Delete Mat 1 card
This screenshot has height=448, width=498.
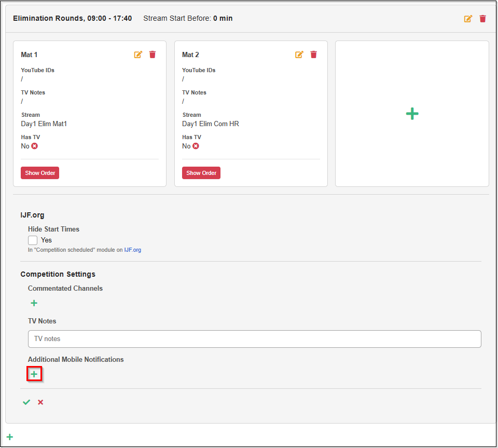click(x=153, y=55)
